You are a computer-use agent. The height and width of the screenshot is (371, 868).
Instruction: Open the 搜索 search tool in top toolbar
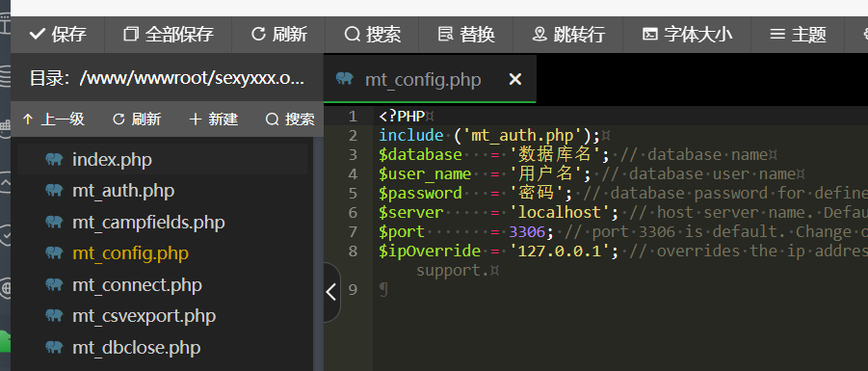click(372, 35)
